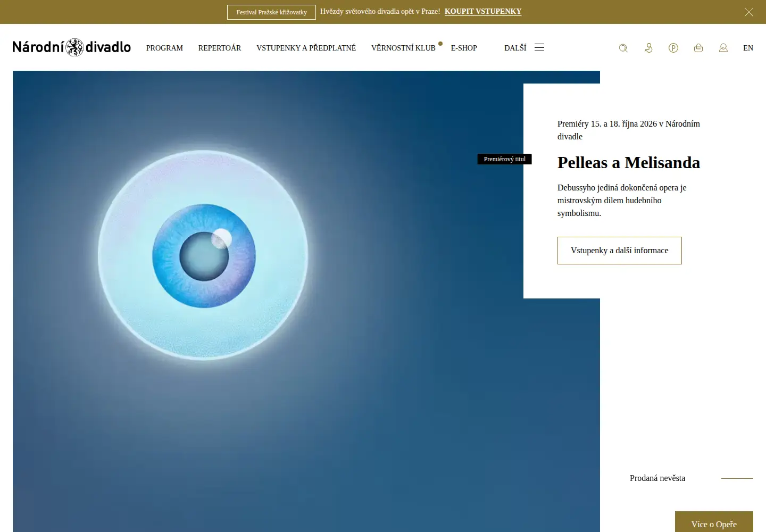Click the Více o Opeře button

[x=714, y=522]
